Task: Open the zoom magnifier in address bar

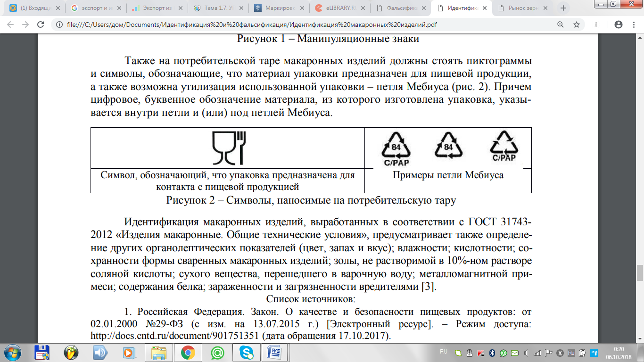Action: pos(561,25)
